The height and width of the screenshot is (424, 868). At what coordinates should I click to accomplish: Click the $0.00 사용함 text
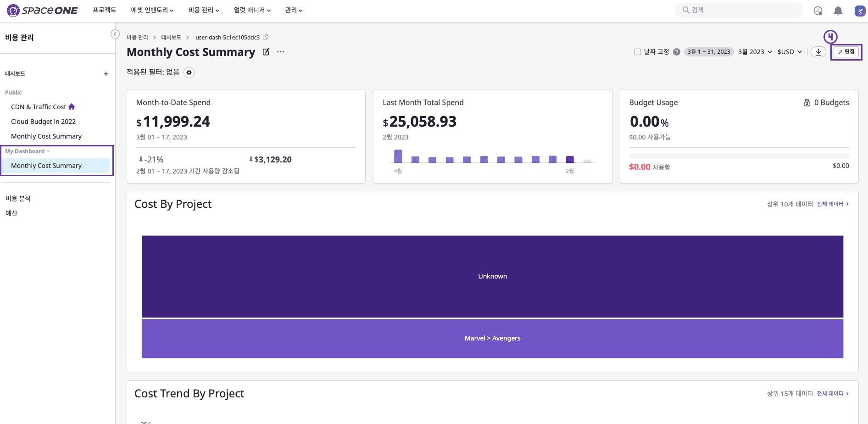tap(650, 167)
